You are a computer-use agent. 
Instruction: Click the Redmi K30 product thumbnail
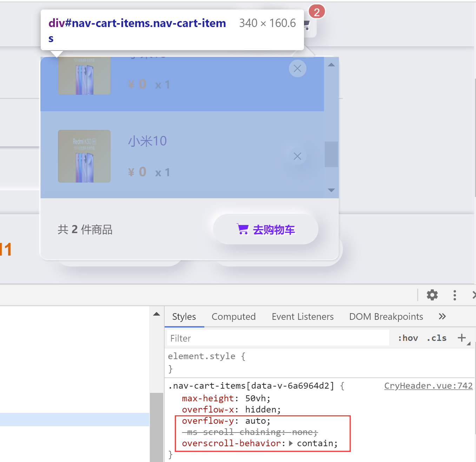84,156
